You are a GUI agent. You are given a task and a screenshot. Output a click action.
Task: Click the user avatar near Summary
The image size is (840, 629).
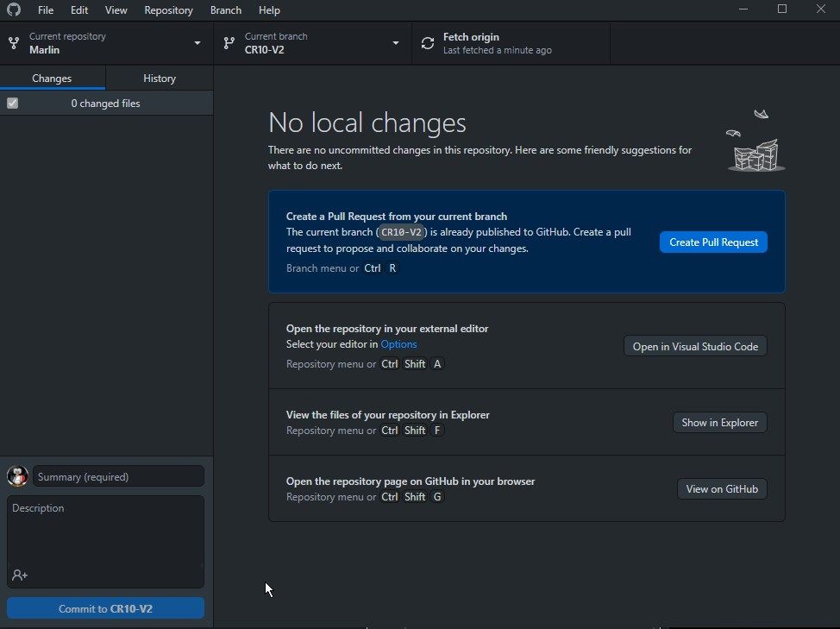pyautogui.click(x=17, y=476)
